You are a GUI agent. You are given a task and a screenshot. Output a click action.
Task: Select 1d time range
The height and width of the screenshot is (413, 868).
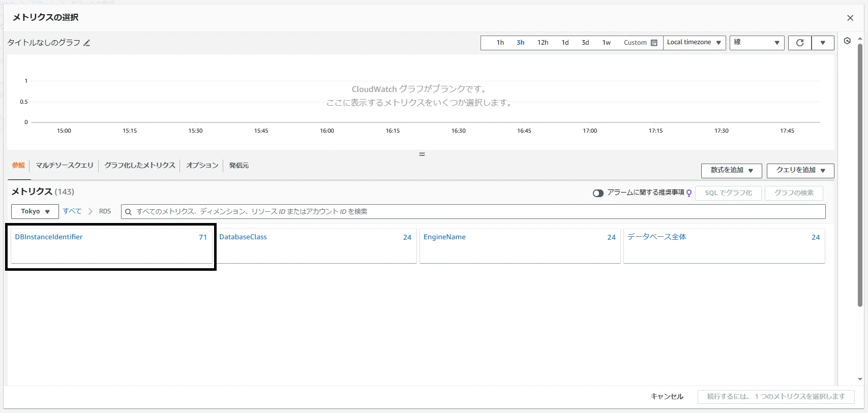click(565, 43)
